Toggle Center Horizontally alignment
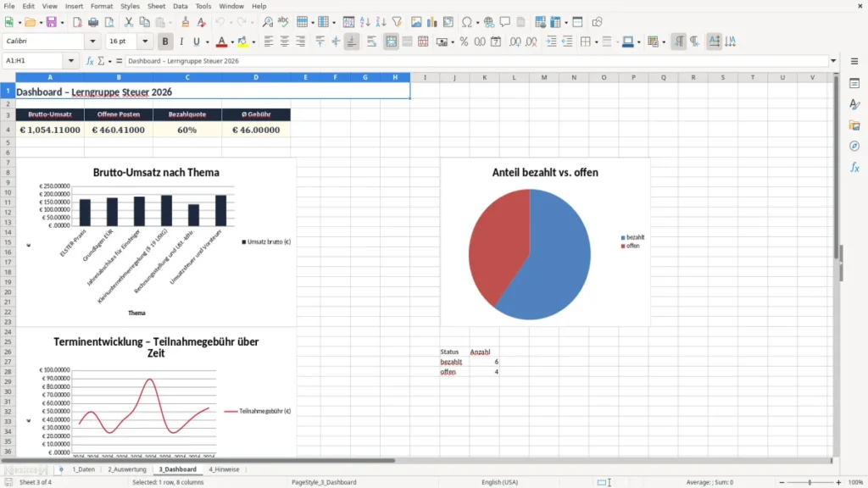 coord(285,42)
